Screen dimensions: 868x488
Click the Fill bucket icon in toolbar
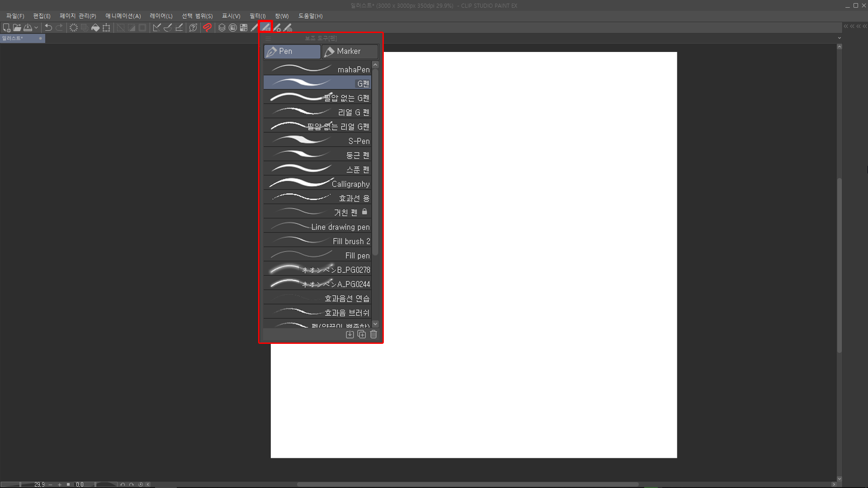click(x=95, y=28)
